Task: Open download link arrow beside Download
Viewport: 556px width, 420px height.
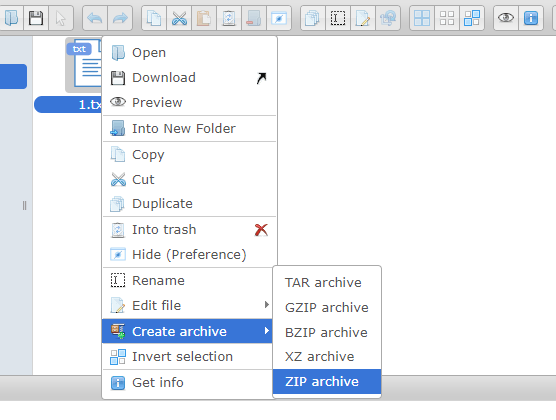Action: [261, 78]
